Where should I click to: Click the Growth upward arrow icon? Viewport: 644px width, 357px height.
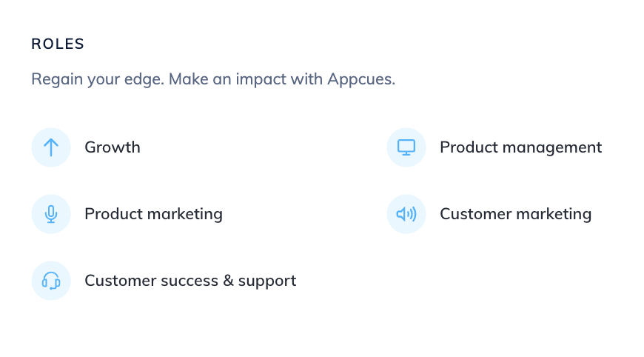(51, 147)
